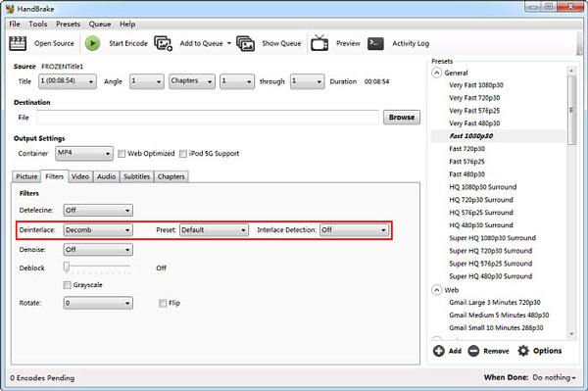
Task: Select the Very Fast 1080p30 preset
Action: click(x=476, y=85)
